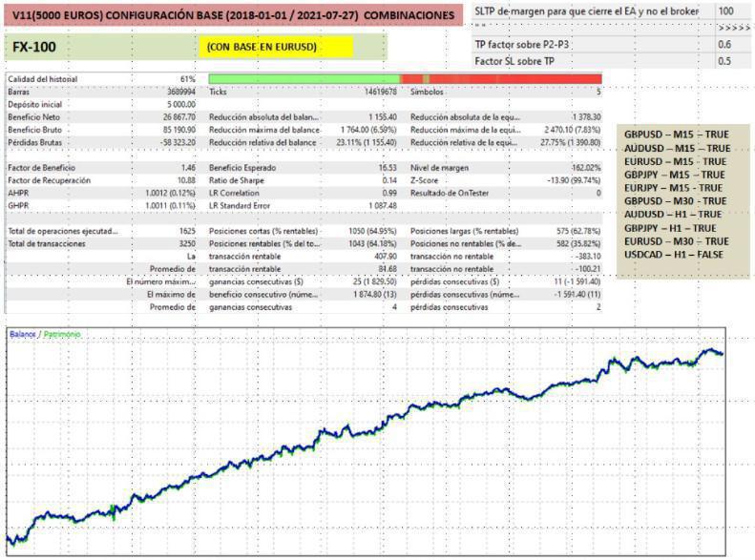Viewport: 755px width, 560px height.
Task: Click 'Posiciones cortas' value 1050 (64.95%)
Action: tap(372, 231)
